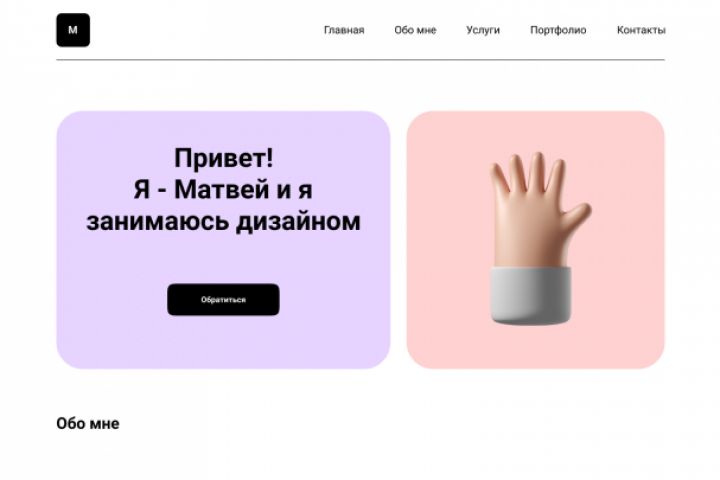Click the letter M inside the logo

(x=73, y=30)
